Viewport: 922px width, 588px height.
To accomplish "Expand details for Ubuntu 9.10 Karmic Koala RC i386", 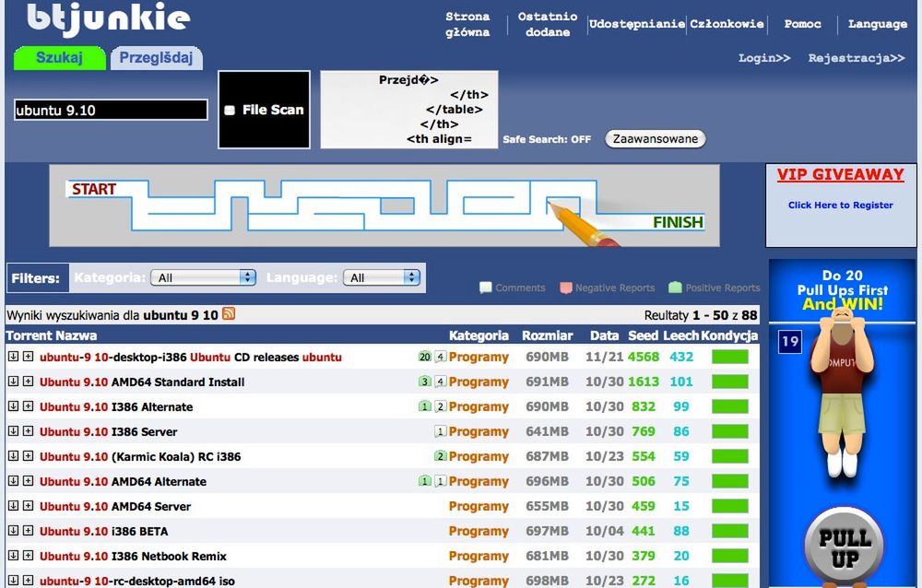I will click(28, 455).
